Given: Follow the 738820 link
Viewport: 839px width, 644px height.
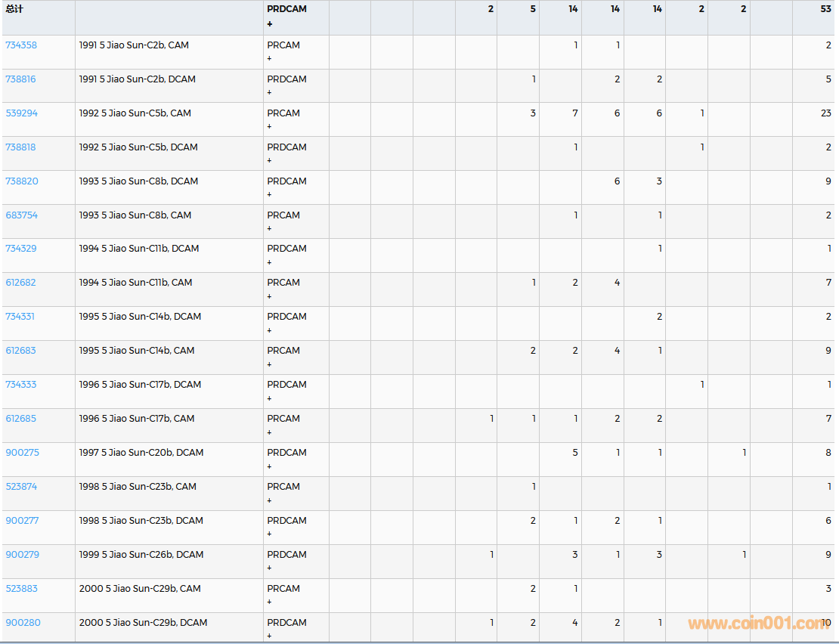Looking at the screenshot, I should (x=21, y=181).
